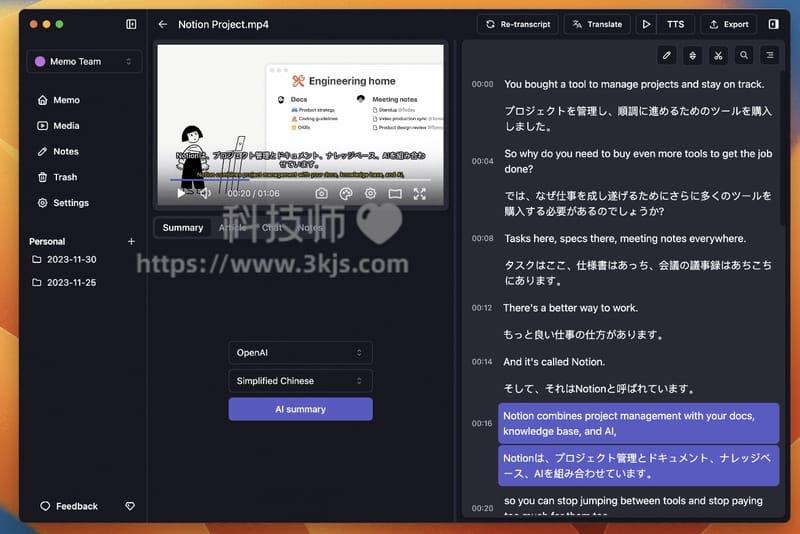Open the Translate option
The width and height of the screenshot is (800, 534).
597,24
